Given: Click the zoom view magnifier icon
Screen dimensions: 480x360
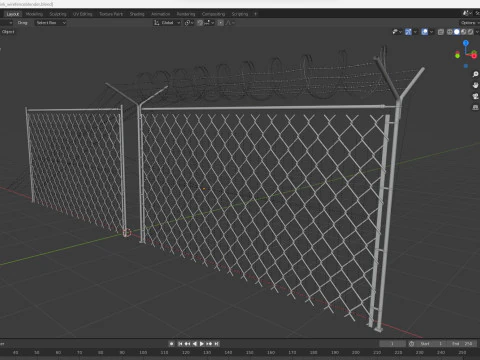Looking at the screenshot, I should tap(475, 74).
